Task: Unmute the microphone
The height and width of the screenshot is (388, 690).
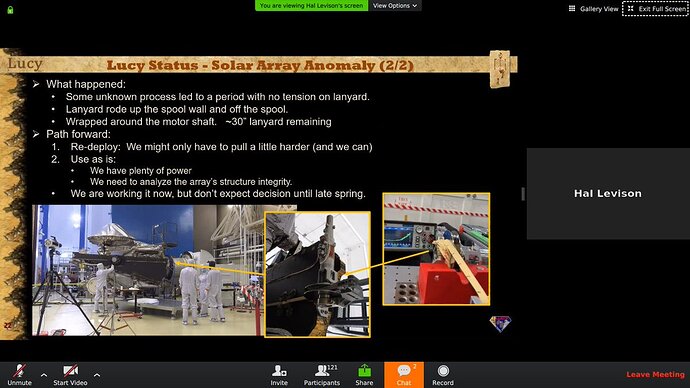Action: [19, 375]
